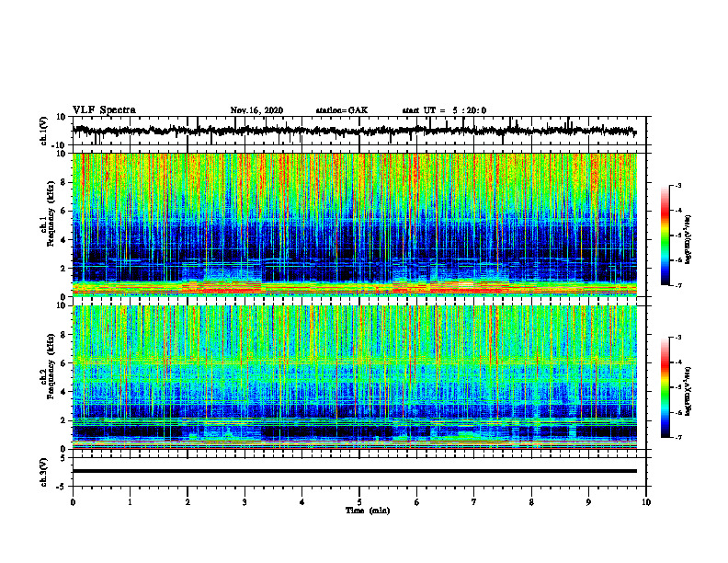Click the ch.2 "Frequency (kHz)" axis label
This screenshot has width=728, height=563.
pyautogui.click(x=51, y=366)
